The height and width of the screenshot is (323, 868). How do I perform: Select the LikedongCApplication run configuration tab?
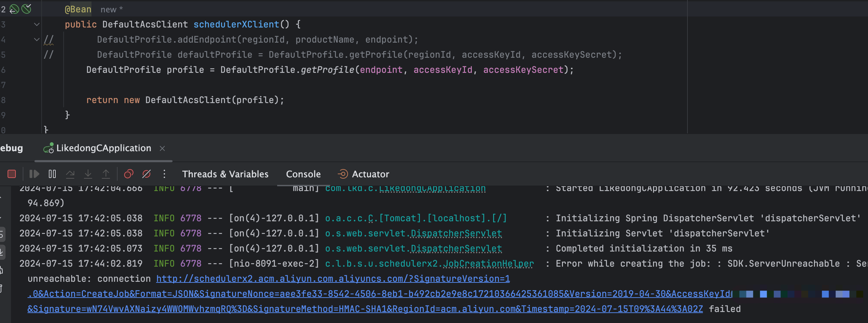(x=104, y=148)
